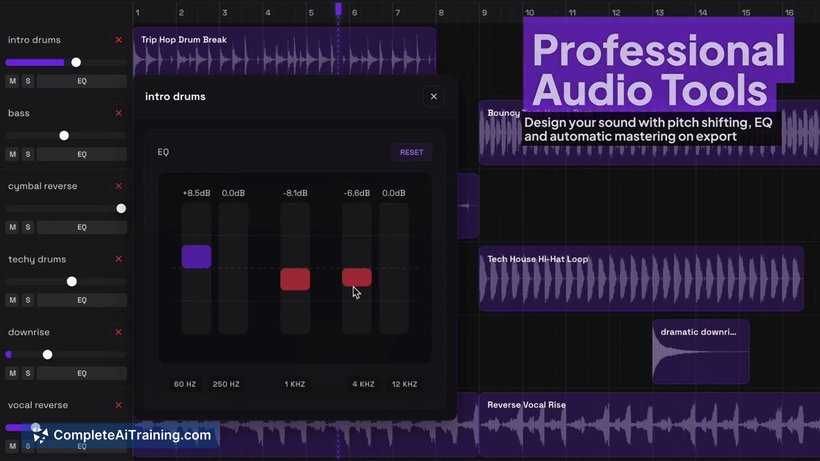
Task: Click the 60 HZ band label
Action: (185, 384)
